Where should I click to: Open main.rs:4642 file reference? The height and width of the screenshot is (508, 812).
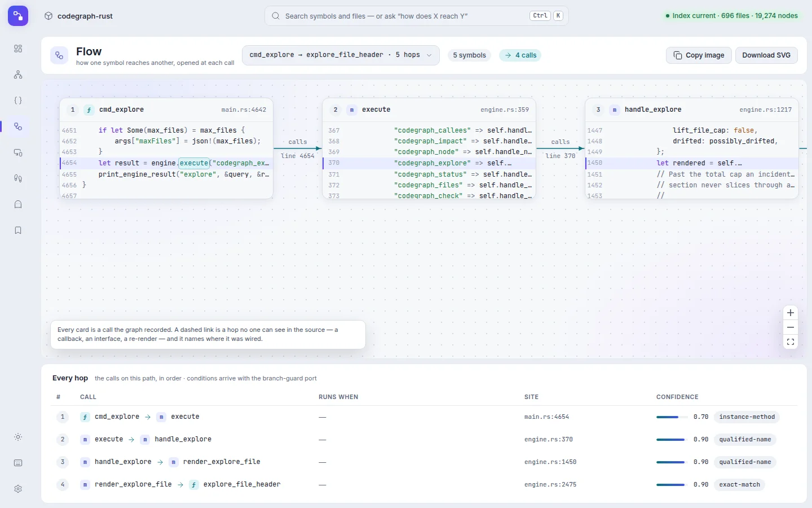point(244,110)
